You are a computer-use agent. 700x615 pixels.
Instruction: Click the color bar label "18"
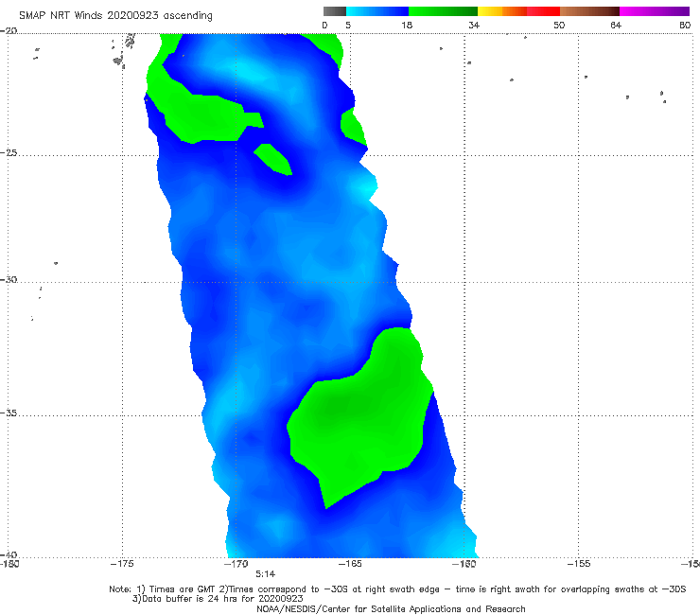pyautogui.click(x=407, y=26)
